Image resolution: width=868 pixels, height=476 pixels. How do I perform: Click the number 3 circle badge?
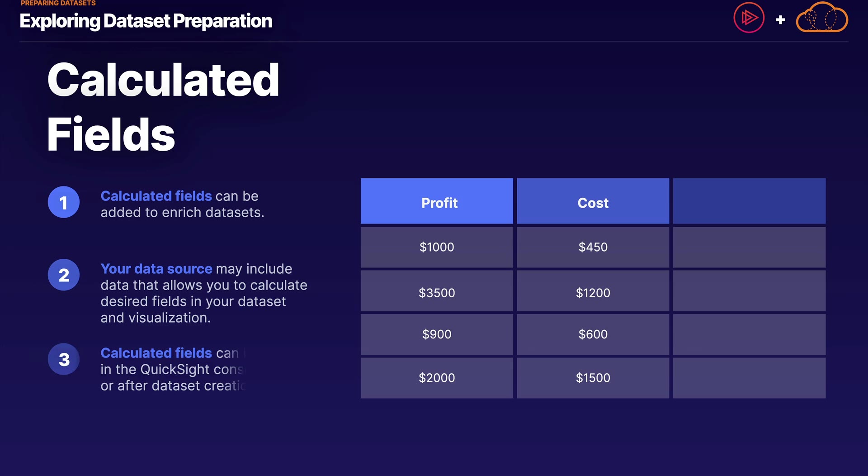click(x=64, y=359)
